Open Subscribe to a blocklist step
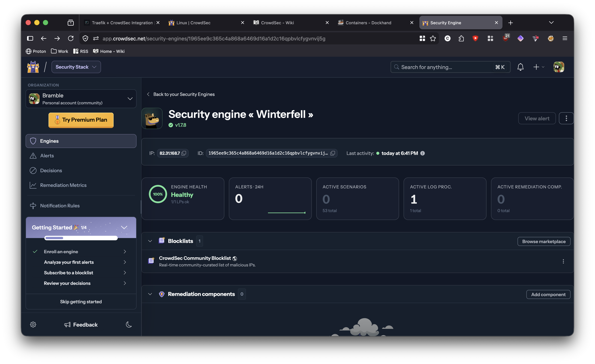This screenshot has width=595, height=364. tap(81, 273)
